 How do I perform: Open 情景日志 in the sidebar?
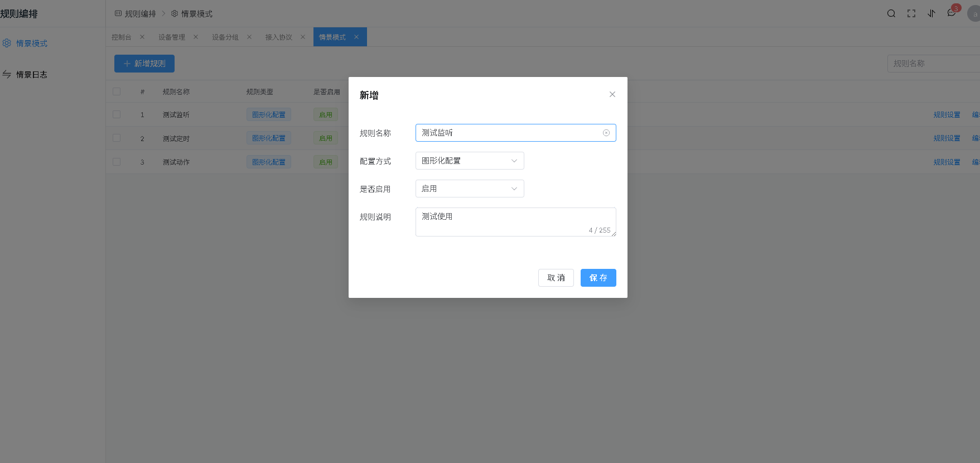(31, 74)
